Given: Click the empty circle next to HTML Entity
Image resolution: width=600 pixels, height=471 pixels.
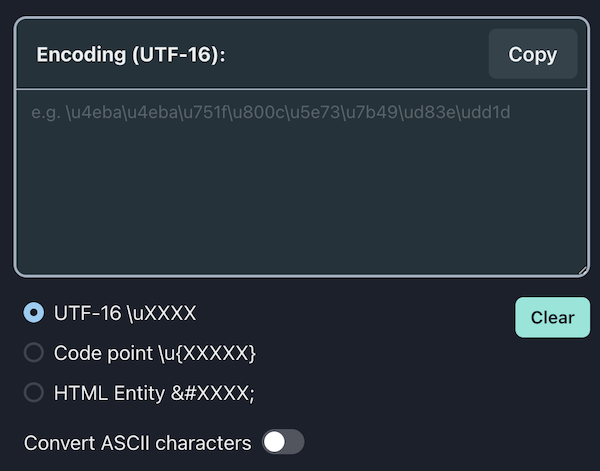Looking at the screenshot, I should pos(34,393).
